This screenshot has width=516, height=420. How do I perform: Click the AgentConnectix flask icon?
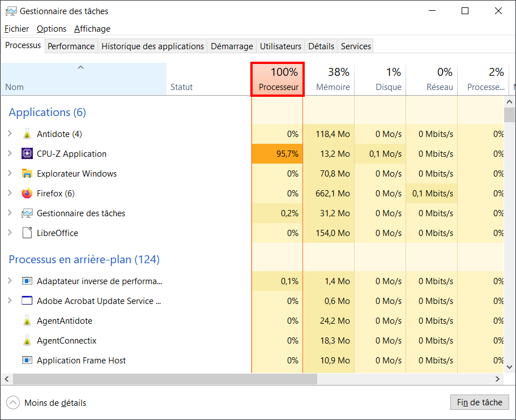pyautogui.click(x=27, y=340)
